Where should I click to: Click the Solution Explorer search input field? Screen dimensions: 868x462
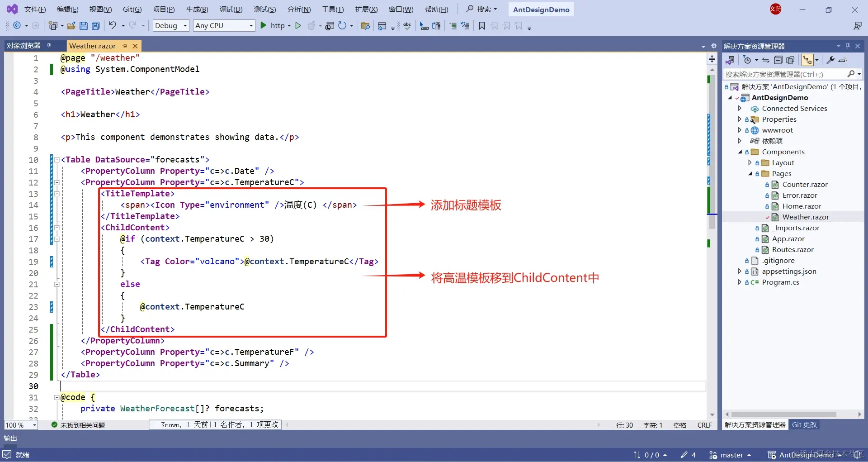785,74
